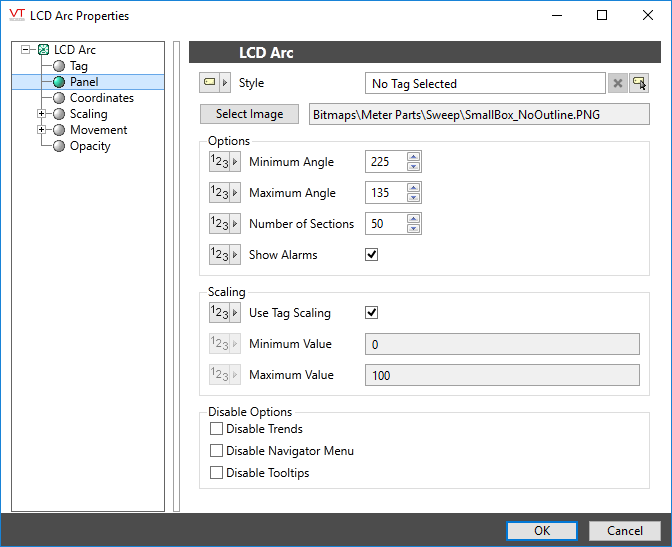
Task: Click the Use Tag Scaling data type icon
Action: 219,313
